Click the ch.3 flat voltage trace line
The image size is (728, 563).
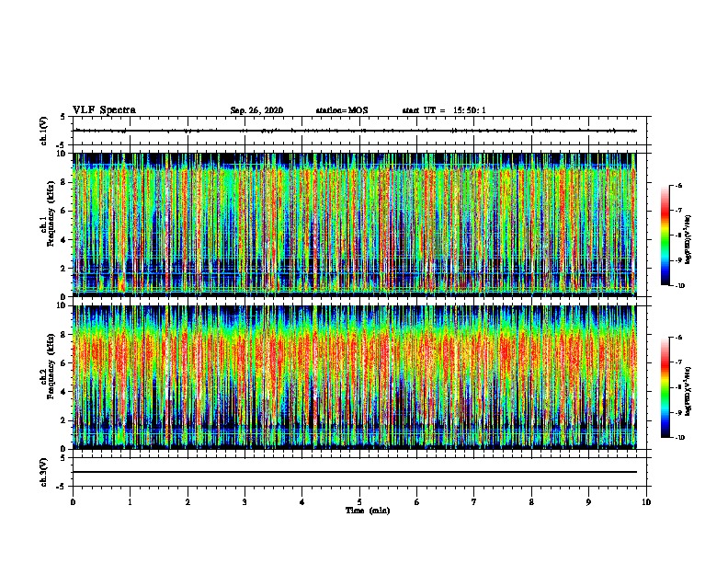355,472
